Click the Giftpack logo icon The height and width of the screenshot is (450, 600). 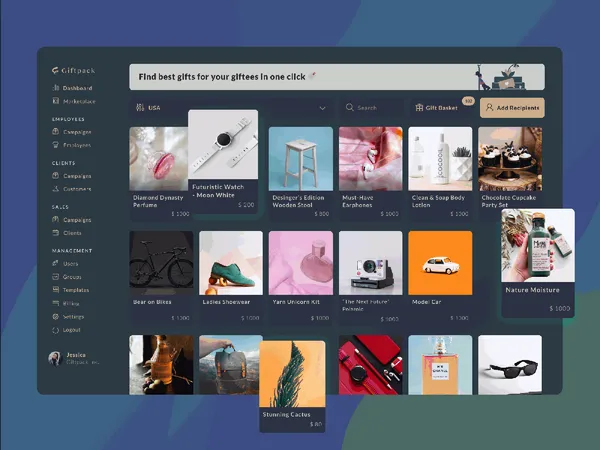[55, 70]
